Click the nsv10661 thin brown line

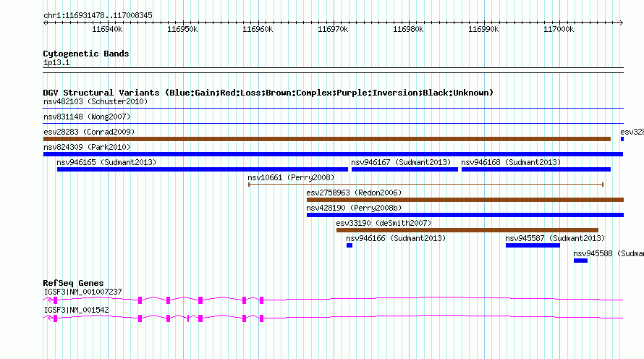[425, 185]
